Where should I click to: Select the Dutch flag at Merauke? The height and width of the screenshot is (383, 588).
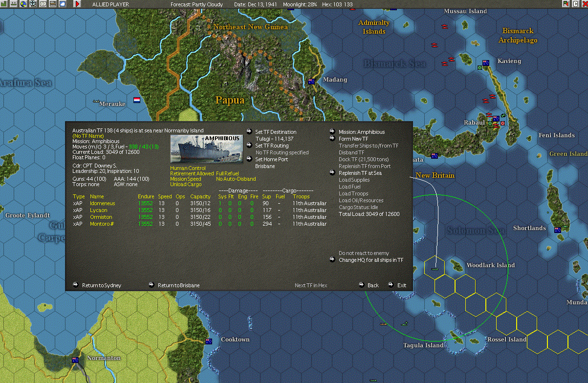[136, 100]
